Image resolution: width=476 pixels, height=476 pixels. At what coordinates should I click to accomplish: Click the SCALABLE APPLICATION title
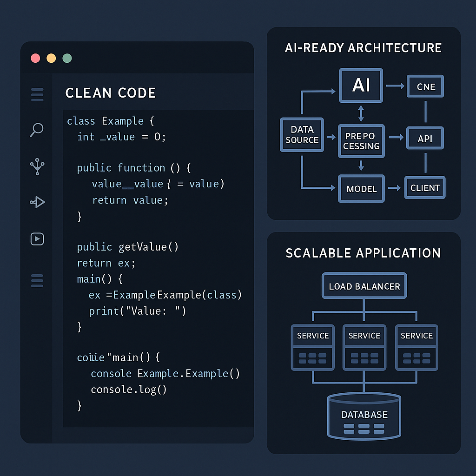pyautogui.click(x=363, y=253)
